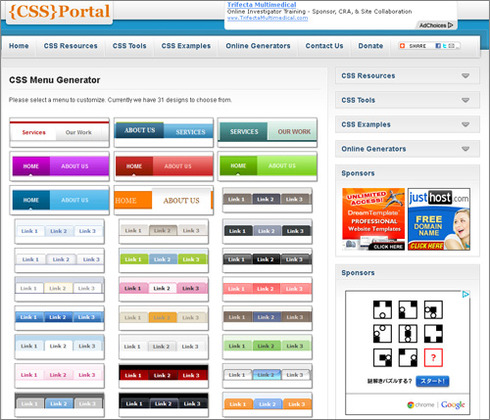490x420 pixels.
Task: Click the blue Japanese start button in ad
Action: tap(432, 381)
